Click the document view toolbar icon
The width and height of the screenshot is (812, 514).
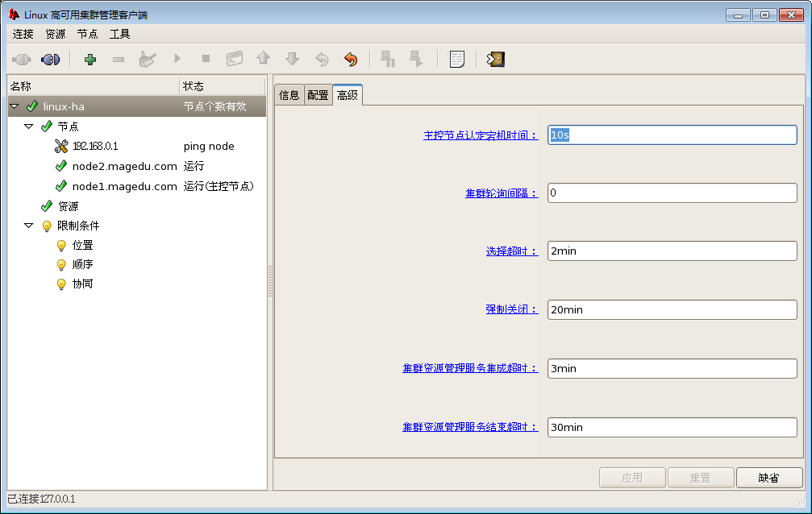tap(456, 59)
